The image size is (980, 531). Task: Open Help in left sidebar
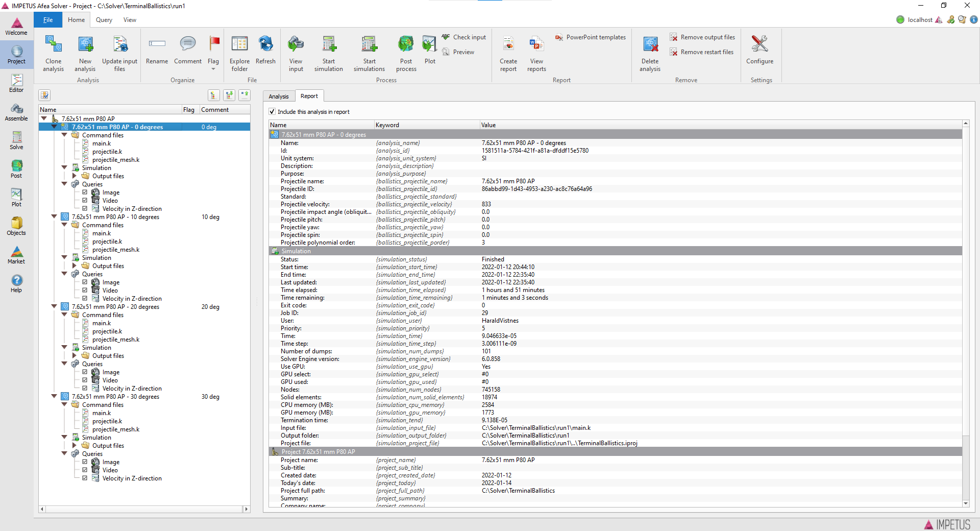pos(16,283)
